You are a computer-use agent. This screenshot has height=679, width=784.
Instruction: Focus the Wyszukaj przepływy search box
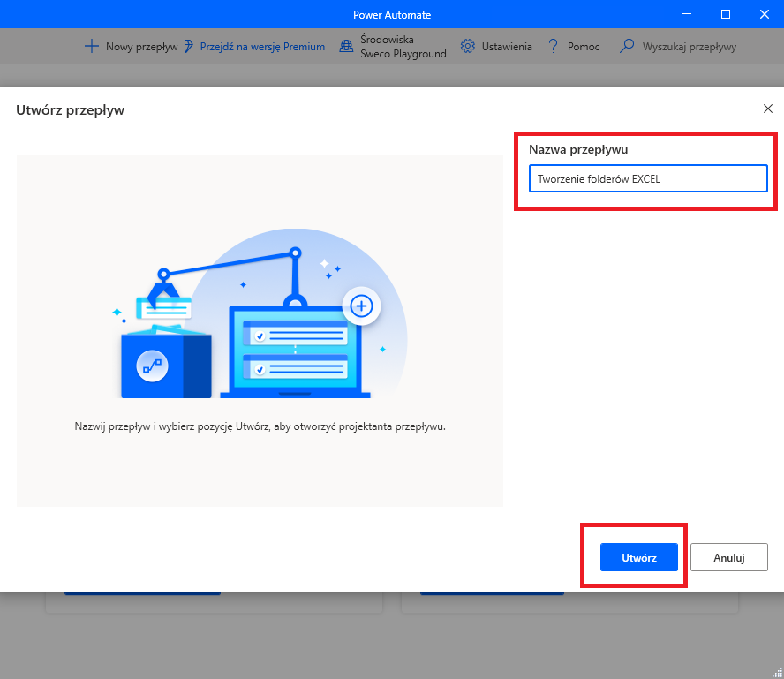coord(689,47)
